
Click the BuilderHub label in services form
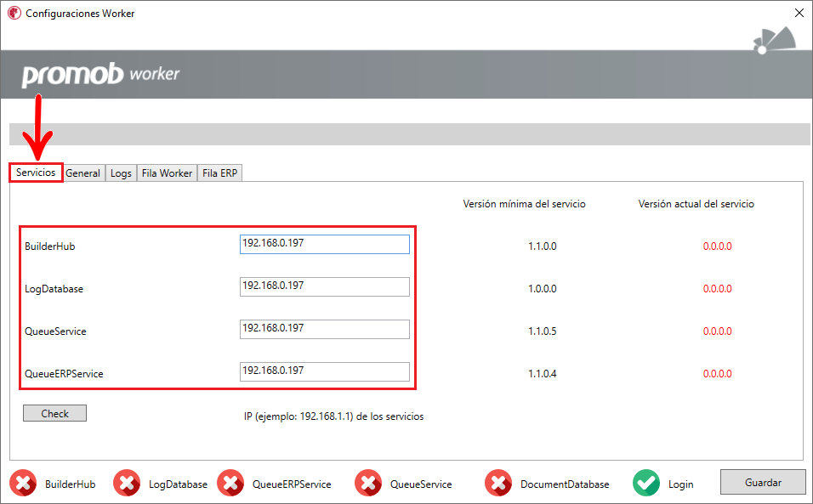click(x=50, y=246)
